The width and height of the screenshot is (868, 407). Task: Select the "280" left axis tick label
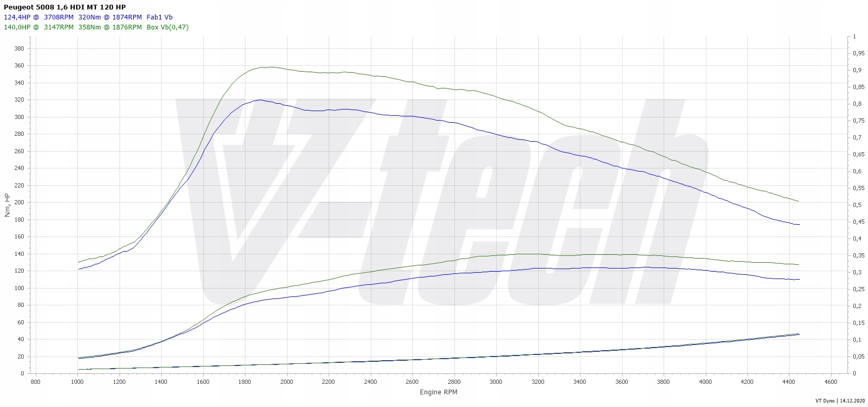19,134
